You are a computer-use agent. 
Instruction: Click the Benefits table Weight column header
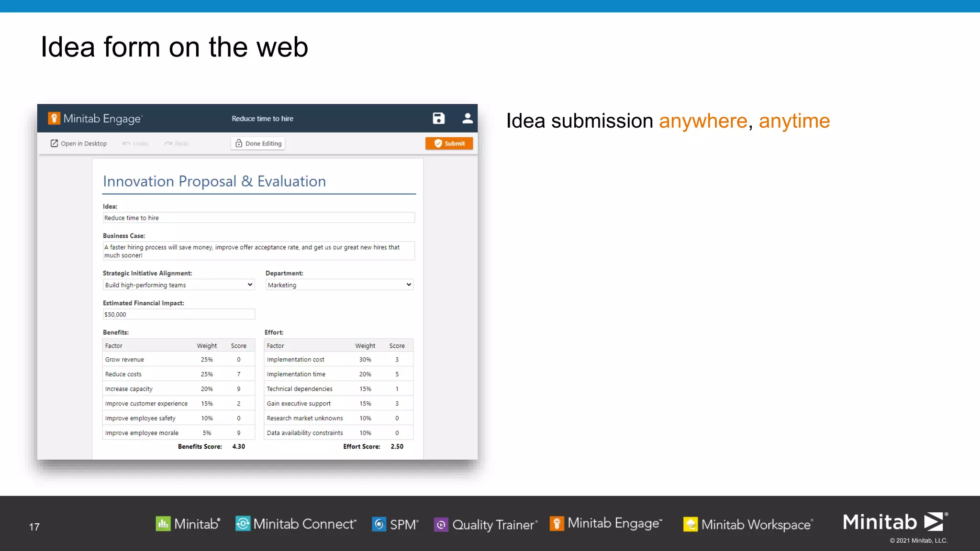[x=207, y=346]
